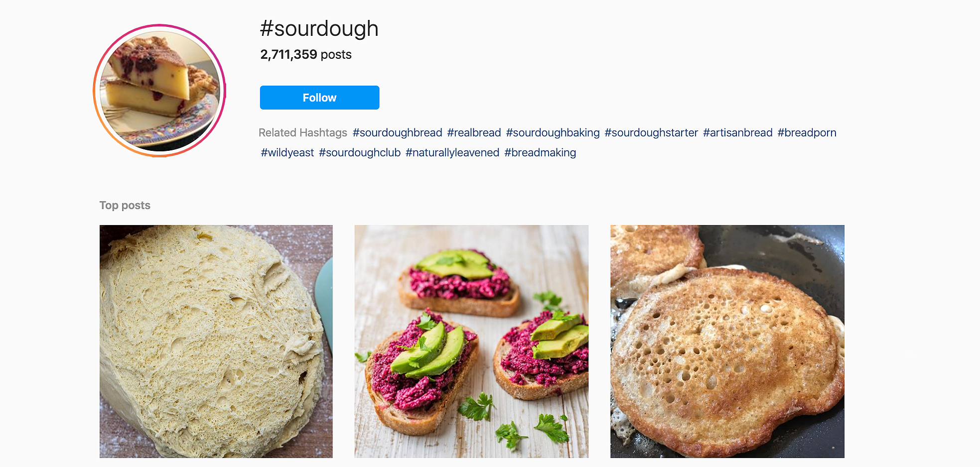Go to the #wildyeast hashtag
980x467 pixels.
pos(287,152)
